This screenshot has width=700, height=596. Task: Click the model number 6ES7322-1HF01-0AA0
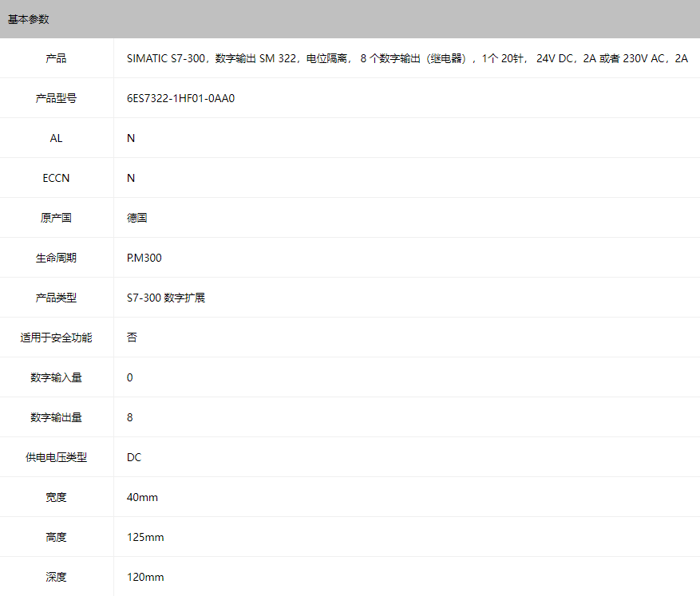(181, 98)
